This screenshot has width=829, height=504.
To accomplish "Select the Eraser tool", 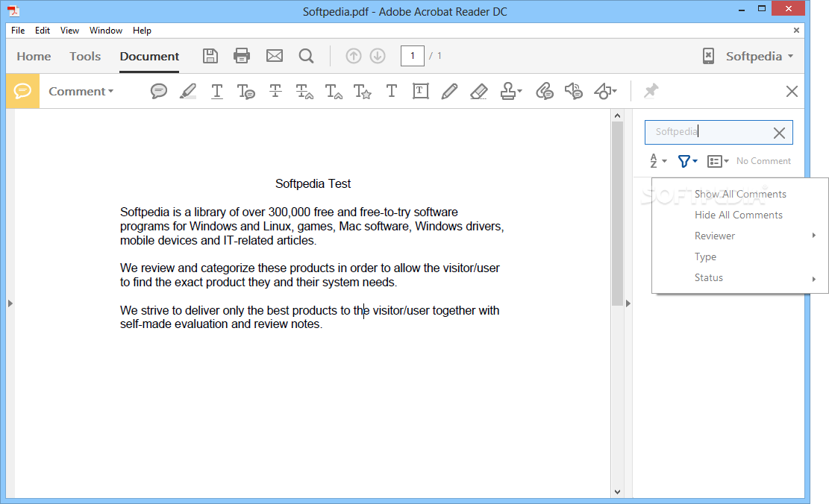I will [479, 92].
